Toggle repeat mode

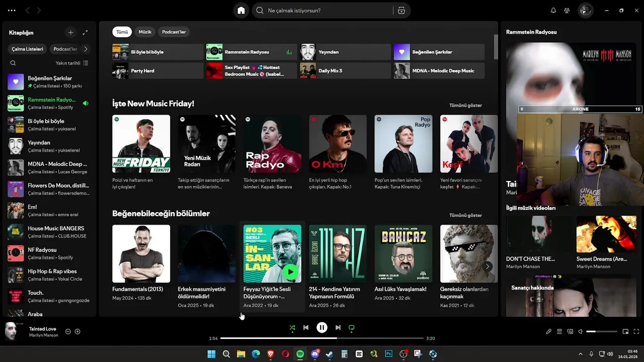pyautogui.click(x=352, y=327)
